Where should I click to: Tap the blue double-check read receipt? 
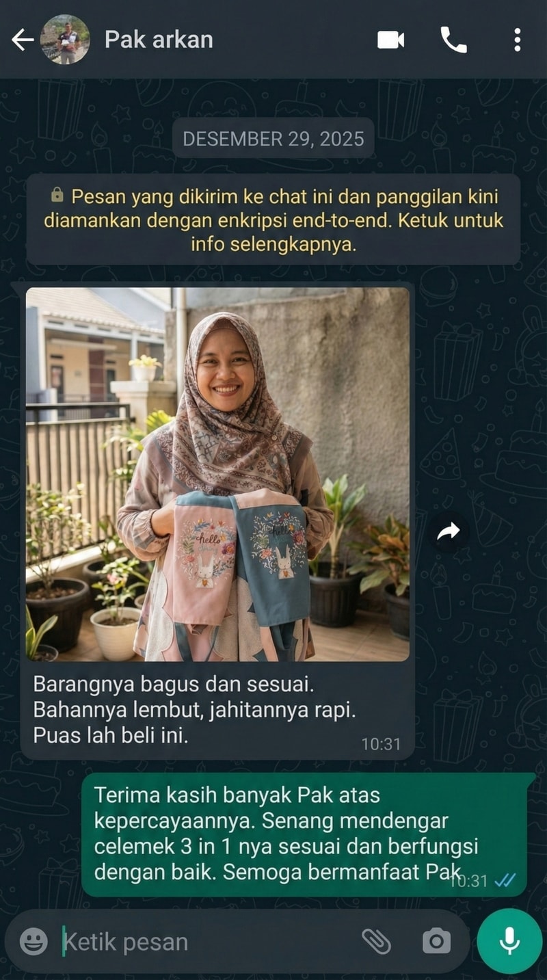coord(505,880)
